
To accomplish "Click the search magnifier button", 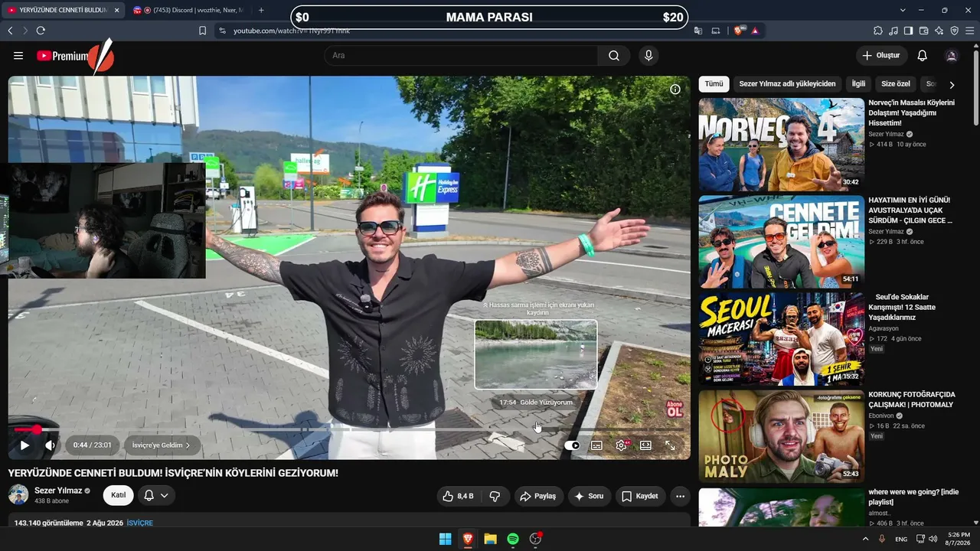I will coord(614,56).
